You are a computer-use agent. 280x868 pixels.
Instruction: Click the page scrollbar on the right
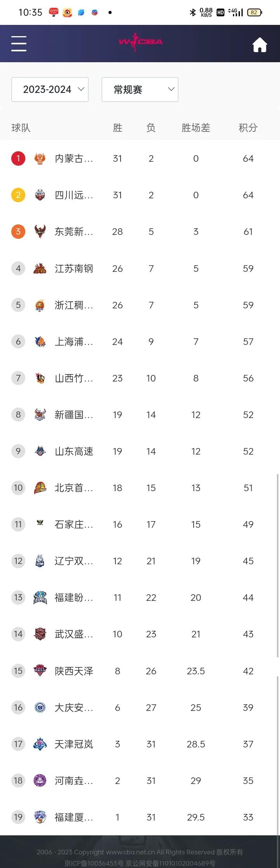pyautogui.click(x=278, y=566)
